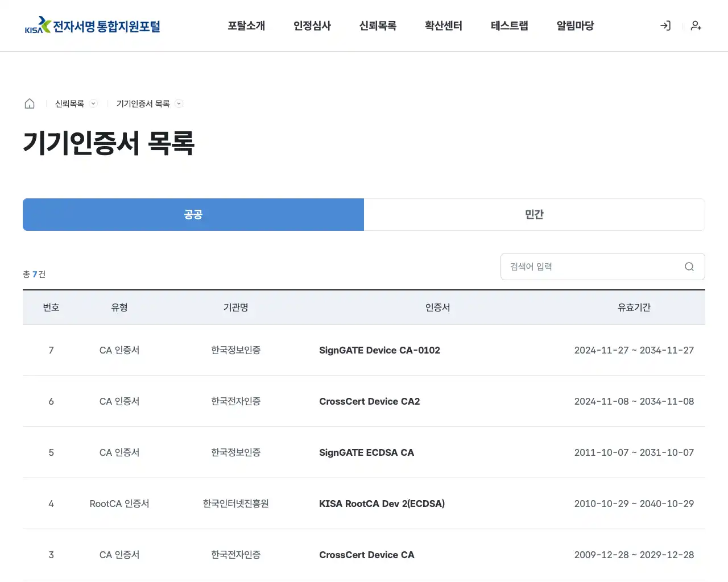728x582 pixels.
Task: Click the 번호 column header
Action: click(x=51, y=307)
